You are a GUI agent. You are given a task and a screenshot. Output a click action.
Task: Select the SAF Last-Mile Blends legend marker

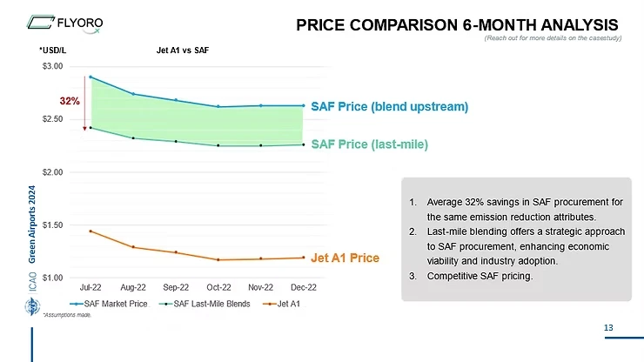(166, 304)
